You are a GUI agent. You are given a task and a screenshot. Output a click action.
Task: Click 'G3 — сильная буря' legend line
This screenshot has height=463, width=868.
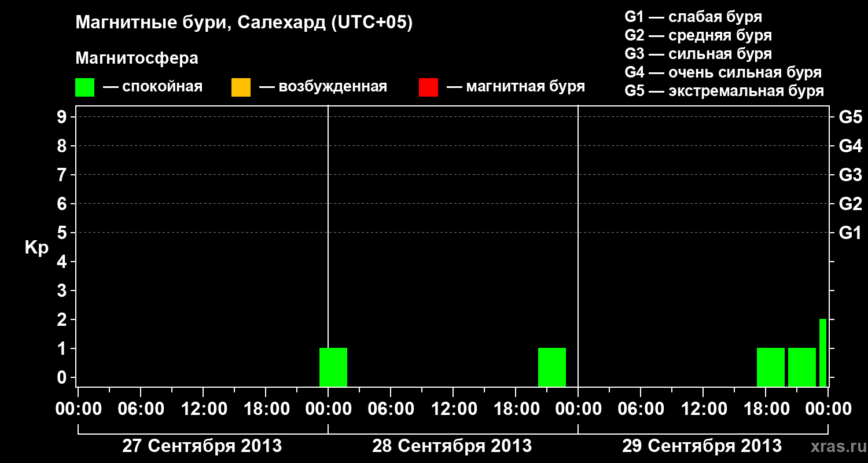[698, 54]
